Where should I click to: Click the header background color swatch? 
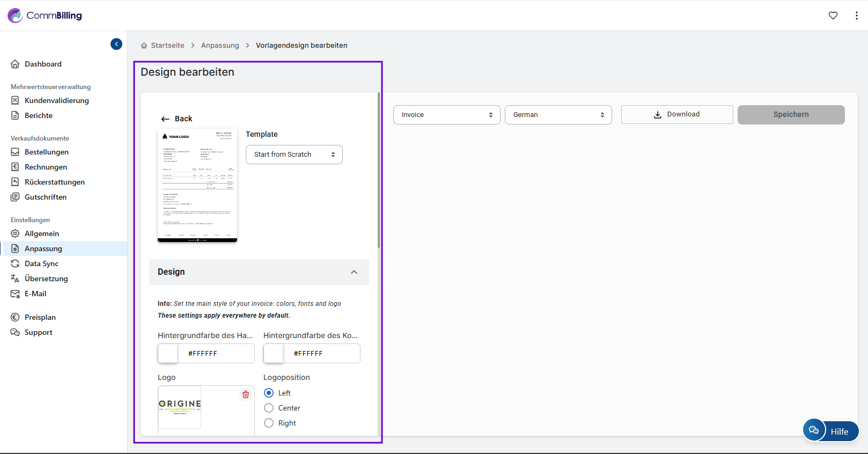168,354
